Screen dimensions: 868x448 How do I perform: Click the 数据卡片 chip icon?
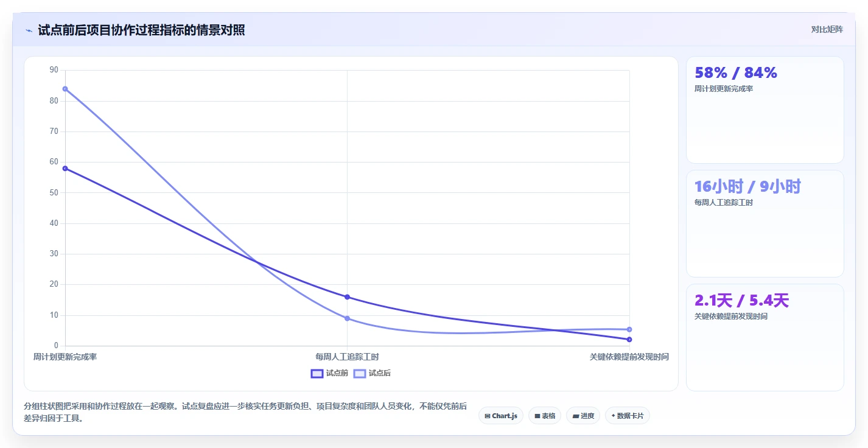tap(613, 416)
